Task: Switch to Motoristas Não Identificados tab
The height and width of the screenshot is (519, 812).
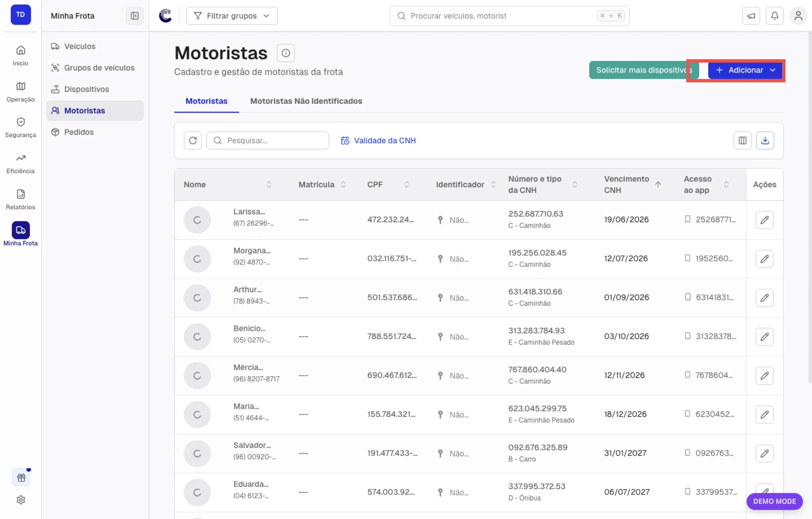Action: [306, 101]
